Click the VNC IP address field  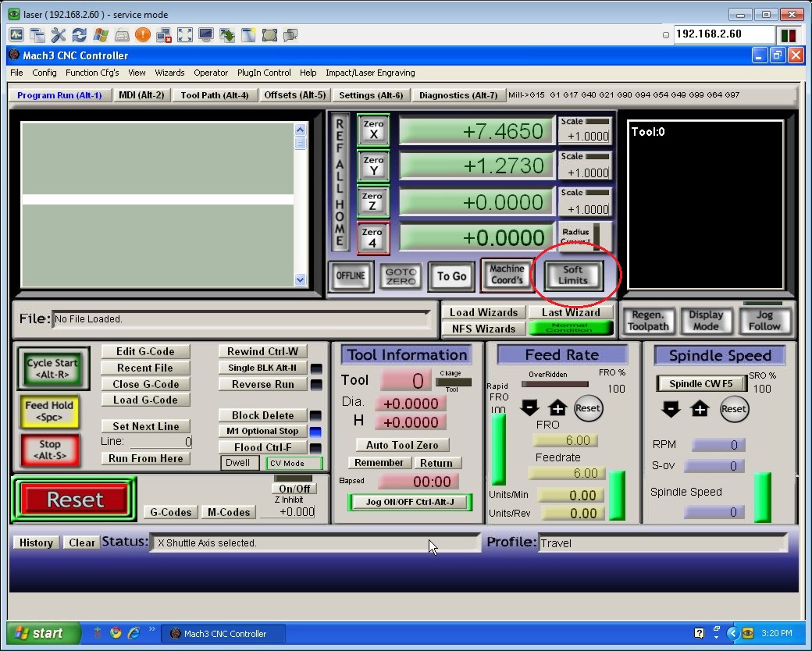(724, 34)
